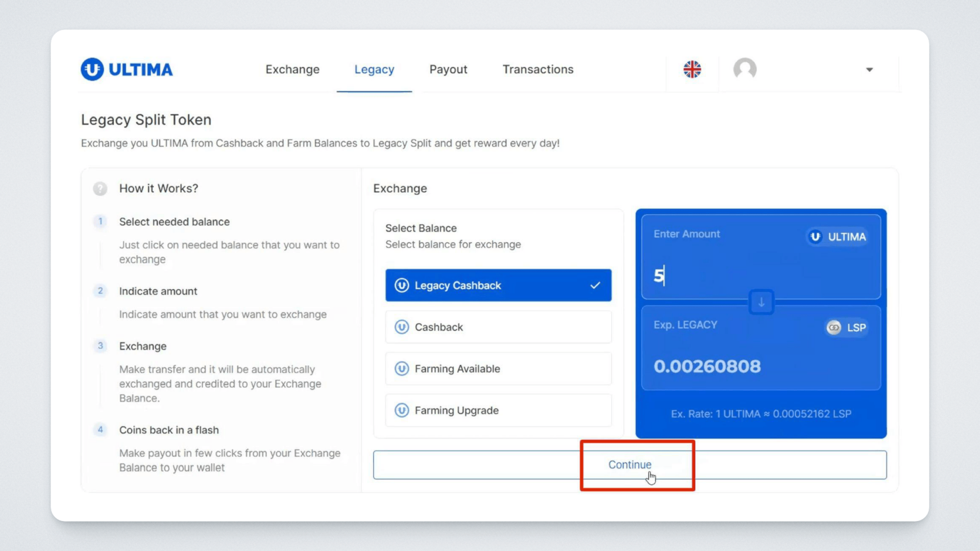Open the Legacy tab

(x=374, y=69)
